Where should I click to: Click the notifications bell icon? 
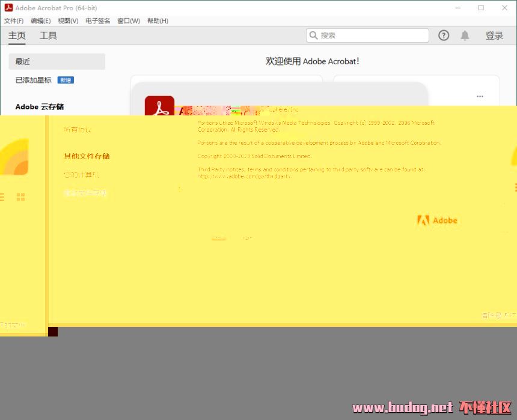(465, 35)
